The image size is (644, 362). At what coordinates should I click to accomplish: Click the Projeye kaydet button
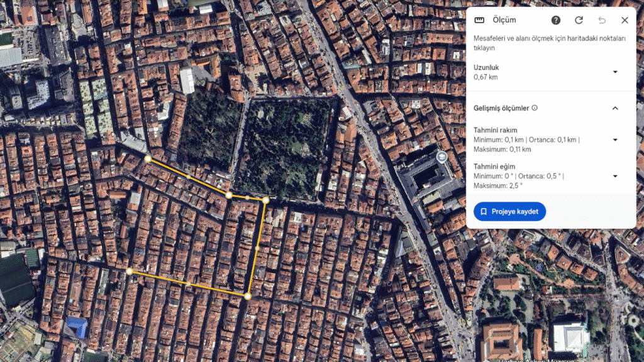(x=509, y=212)
